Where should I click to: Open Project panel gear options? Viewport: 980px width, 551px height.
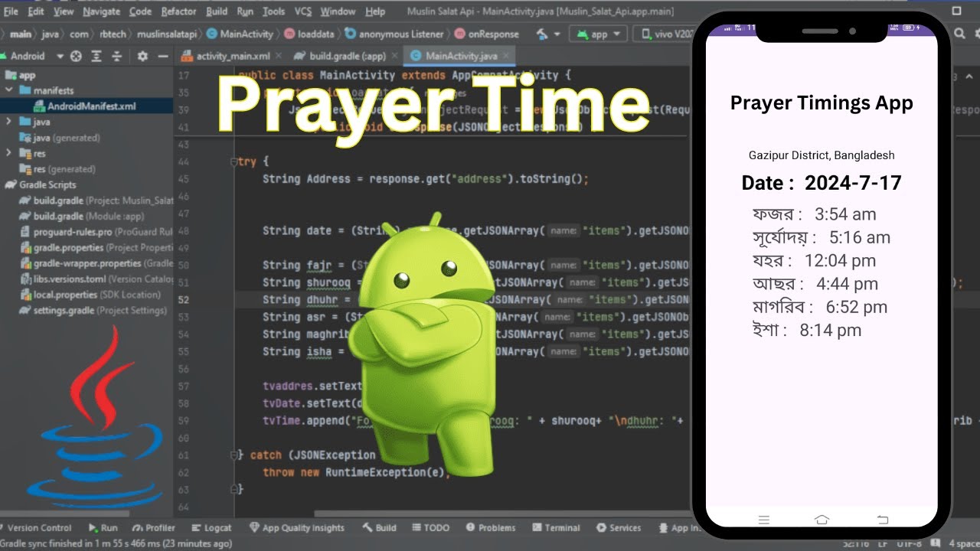pos(142,56)
